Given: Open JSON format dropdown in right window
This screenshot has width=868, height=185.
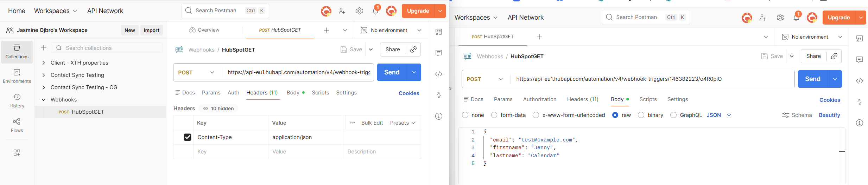Looking at the screenshot, I should 719,115.
